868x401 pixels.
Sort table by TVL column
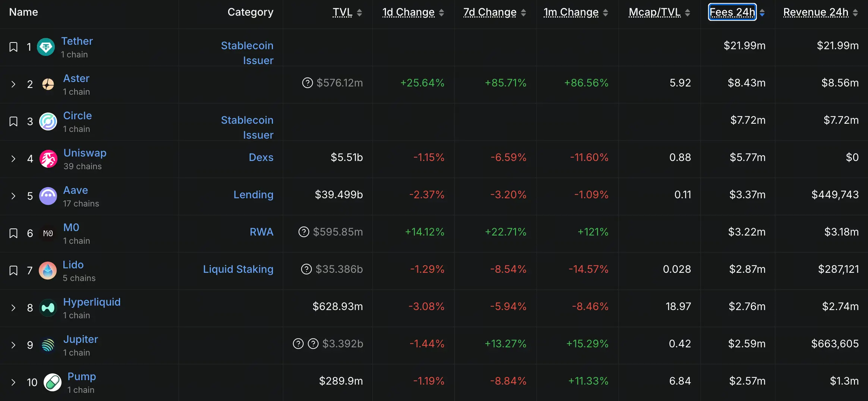point(342,12)
